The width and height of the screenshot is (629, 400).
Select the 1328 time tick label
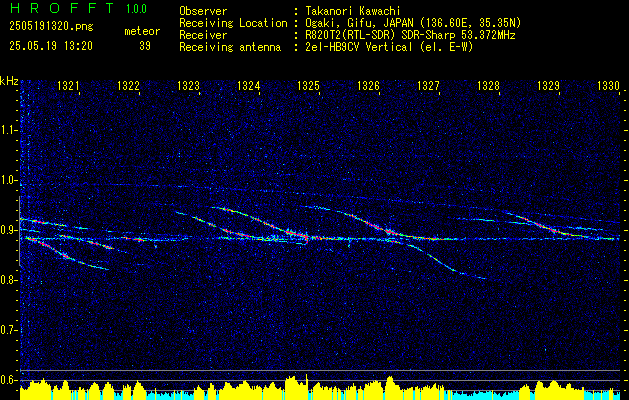point(489,85)
